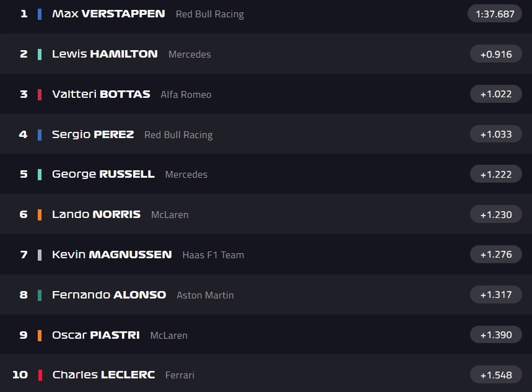The height and width of the screenshot is (392, 532).
Task: Click the +0.916 gap badge
Action: (495, 54)
